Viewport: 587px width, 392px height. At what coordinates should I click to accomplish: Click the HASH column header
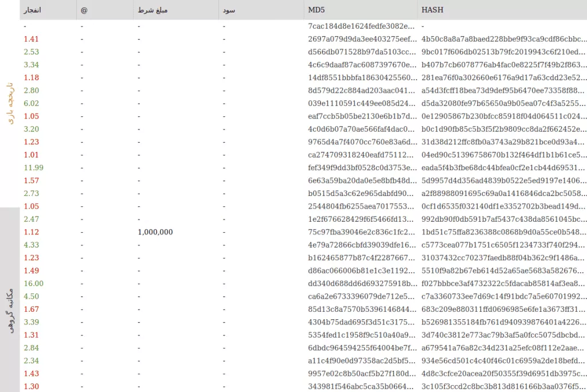click(x=432, y=10)
